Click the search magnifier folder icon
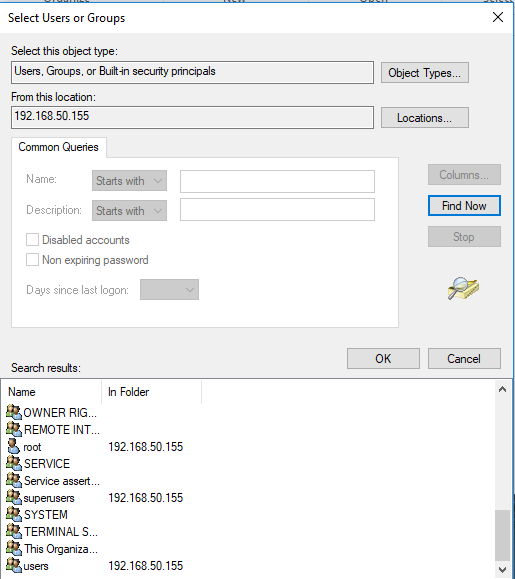 pos(463,288)
